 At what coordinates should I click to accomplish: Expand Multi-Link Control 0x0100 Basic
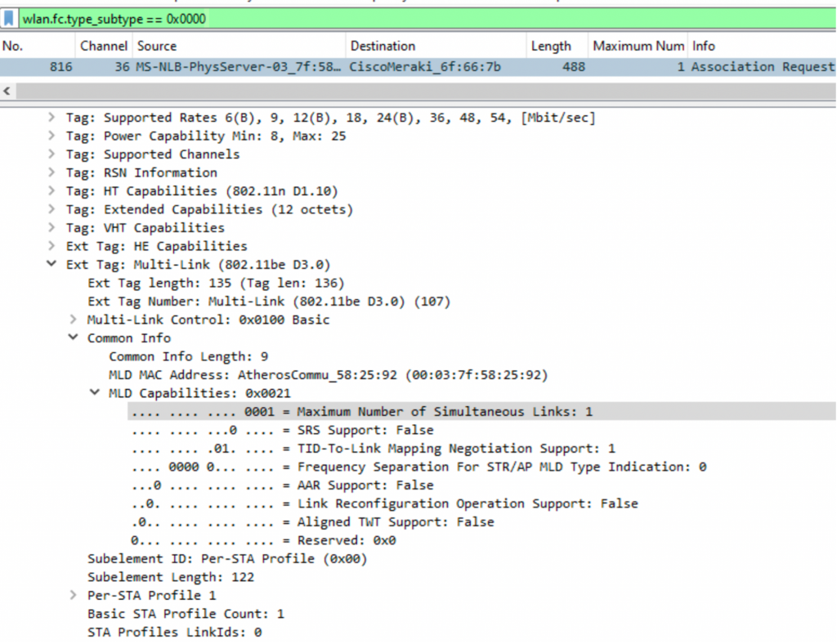(74, 320)
